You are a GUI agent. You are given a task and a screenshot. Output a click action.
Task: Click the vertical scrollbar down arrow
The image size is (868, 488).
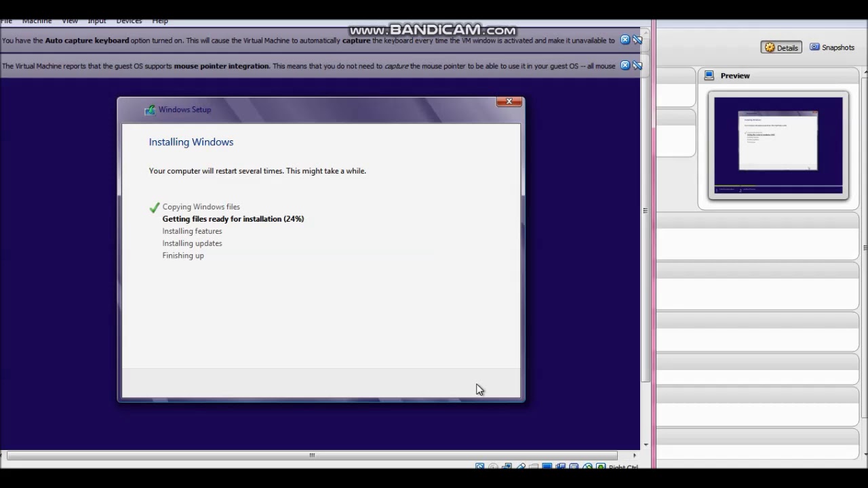pyautogui.click(x=645, y=445)
